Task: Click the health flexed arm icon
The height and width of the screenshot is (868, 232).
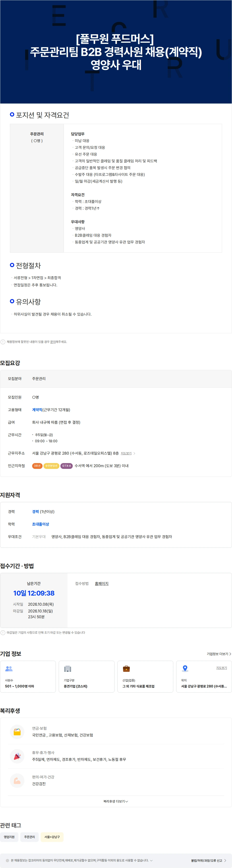Action: pyautogui.click(x=17, y=780)
